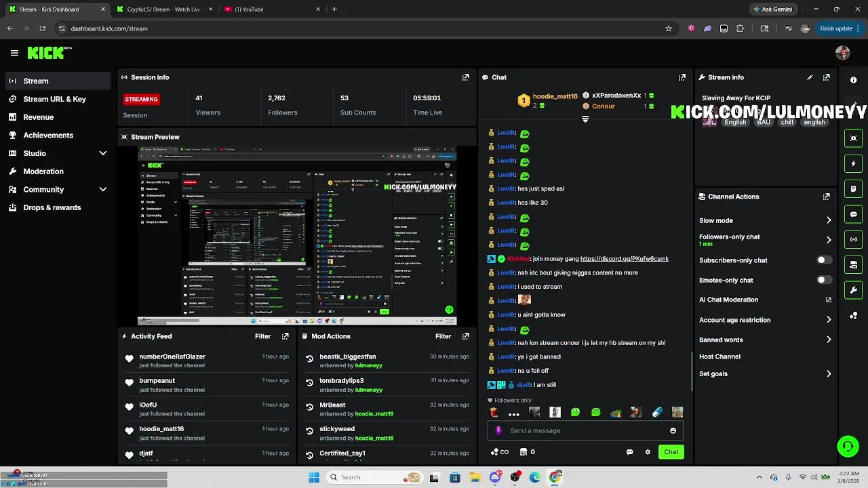Click the Finish update button
The width and height of the screenshot is (868, 488).
coord(840,28)
